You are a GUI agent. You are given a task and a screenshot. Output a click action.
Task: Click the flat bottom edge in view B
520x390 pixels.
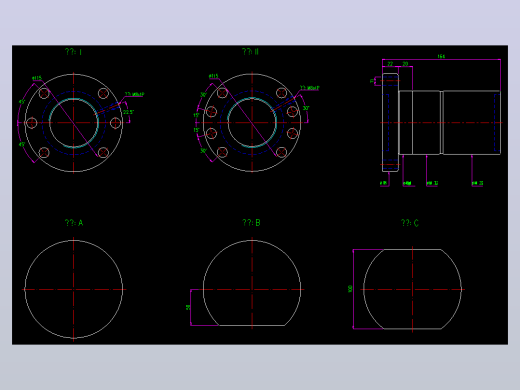pos(252,325)
